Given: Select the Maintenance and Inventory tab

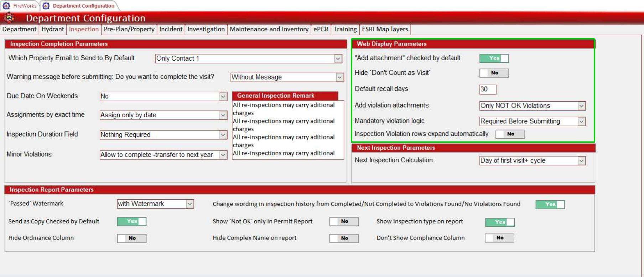Looking at the screenshot, I should pyautogui.click(x=269, y=29).
